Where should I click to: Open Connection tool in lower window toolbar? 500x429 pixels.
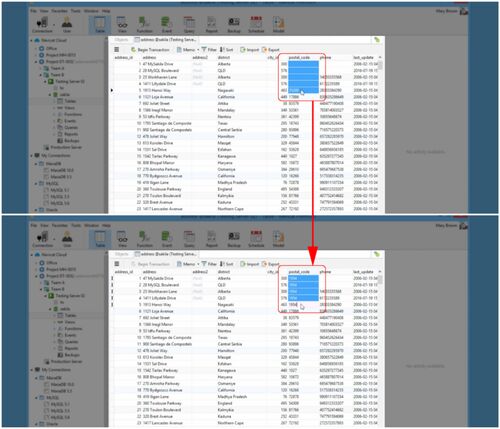[42, 239]
